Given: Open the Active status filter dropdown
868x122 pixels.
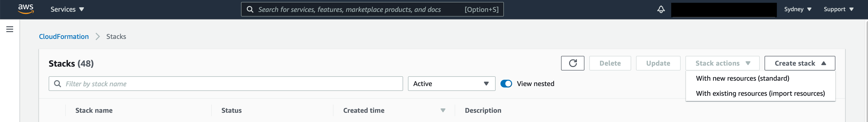Looking at the screenshot, I should [452, 84].
